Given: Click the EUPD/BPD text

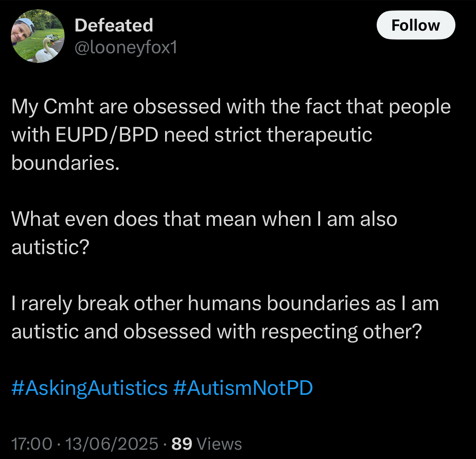Looking at the screenshot, I should pyautogui.click(x=107, y=135).
